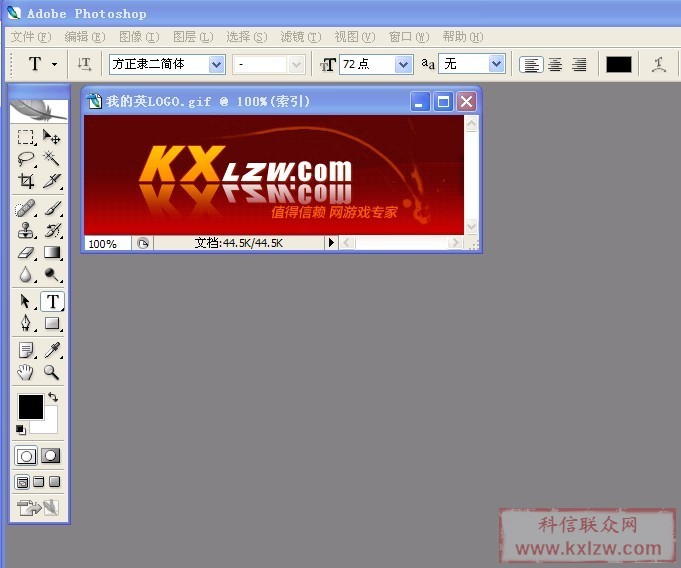Click the document zoom percentage field
Viewport: 681px width, 568px height.
[108, 243]
